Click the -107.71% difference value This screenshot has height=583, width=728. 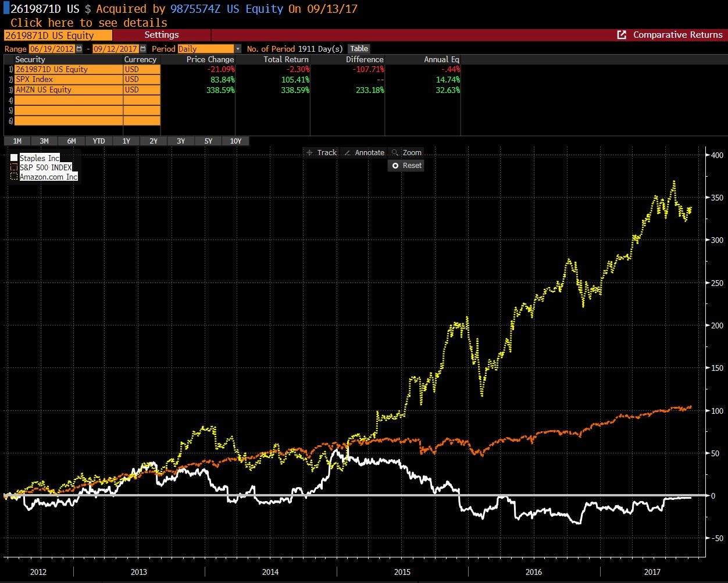[x=368, y=69]
